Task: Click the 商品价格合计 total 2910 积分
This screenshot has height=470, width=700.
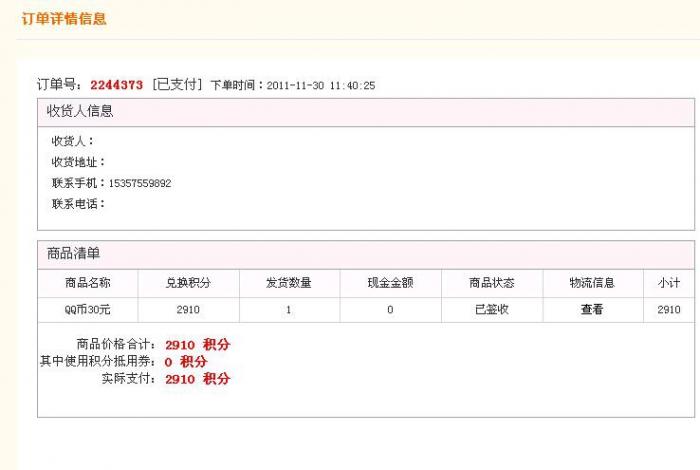Action: 197,345
